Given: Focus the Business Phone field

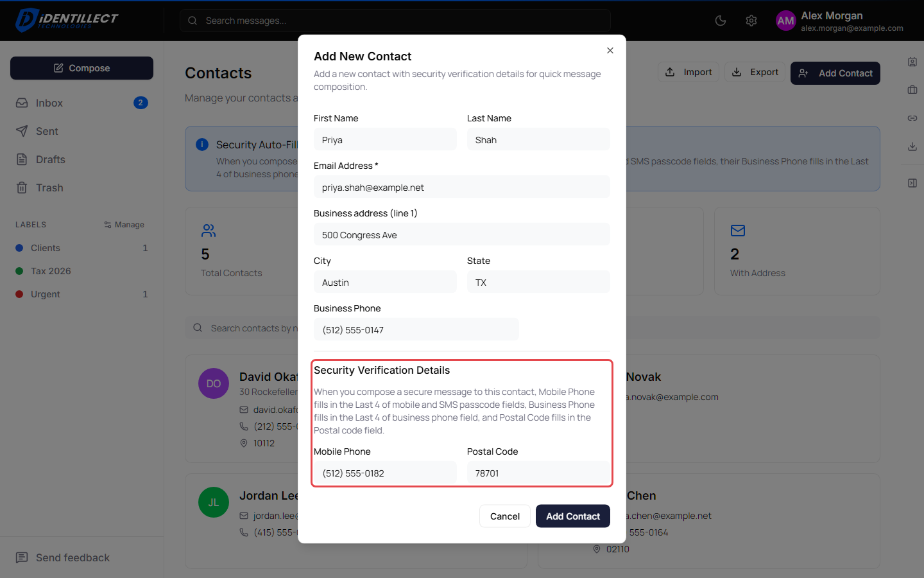Looking at the screenshot, I should 416,329.
